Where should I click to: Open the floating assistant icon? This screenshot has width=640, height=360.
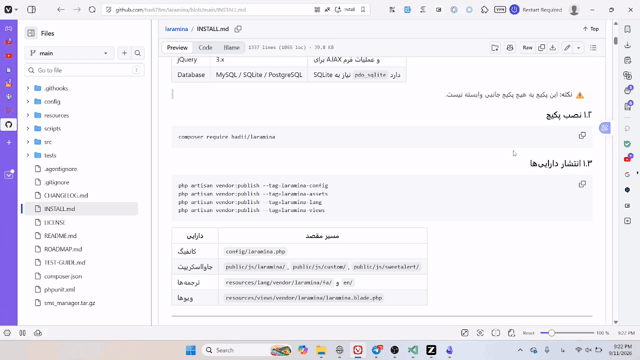point(604,128)
